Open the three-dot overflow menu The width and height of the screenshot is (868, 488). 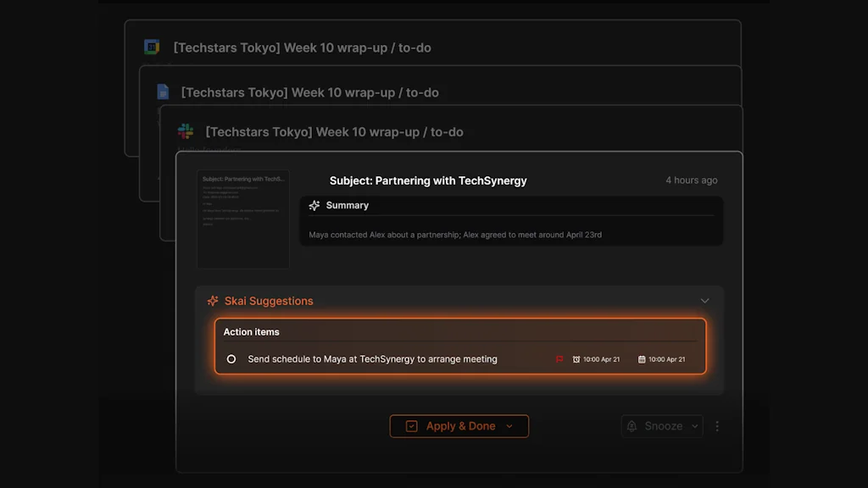(x=718, y=426)
